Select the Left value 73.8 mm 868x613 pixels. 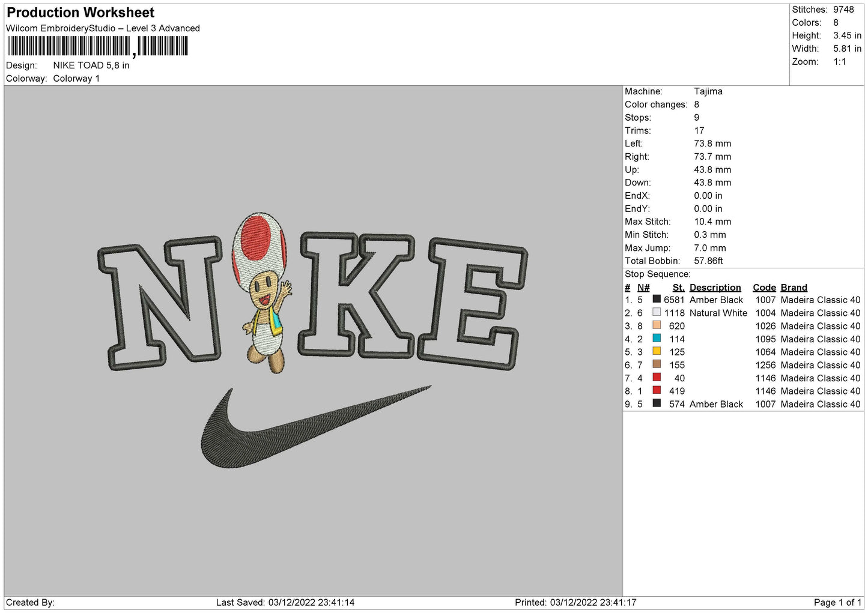pos(712,143)
